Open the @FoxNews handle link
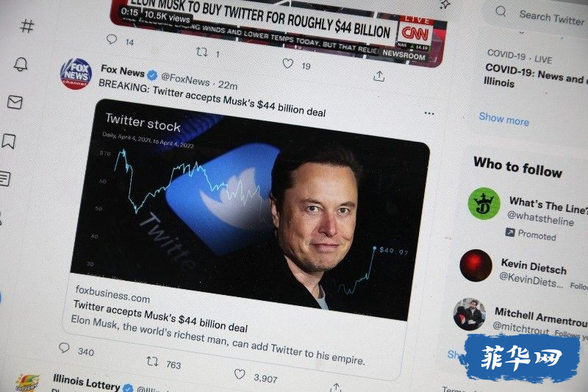 point(185,79)
